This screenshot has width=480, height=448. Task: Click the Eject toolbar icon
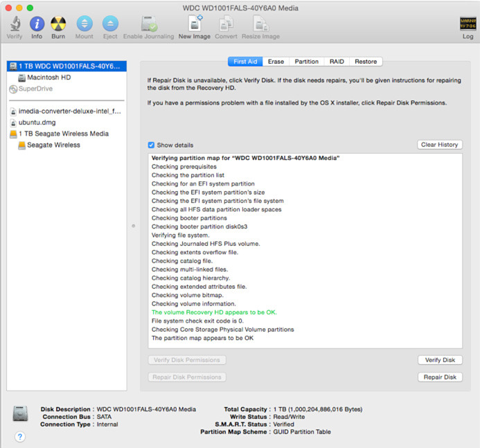pyautogui.click(x=110, y=24)
